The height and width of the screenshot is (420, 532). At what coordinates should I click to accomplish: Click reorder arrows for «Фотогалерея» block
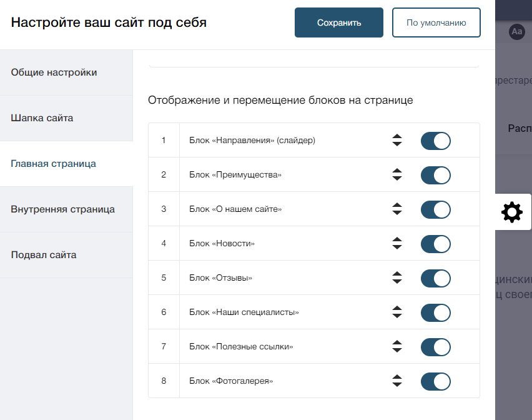(397, 381)
